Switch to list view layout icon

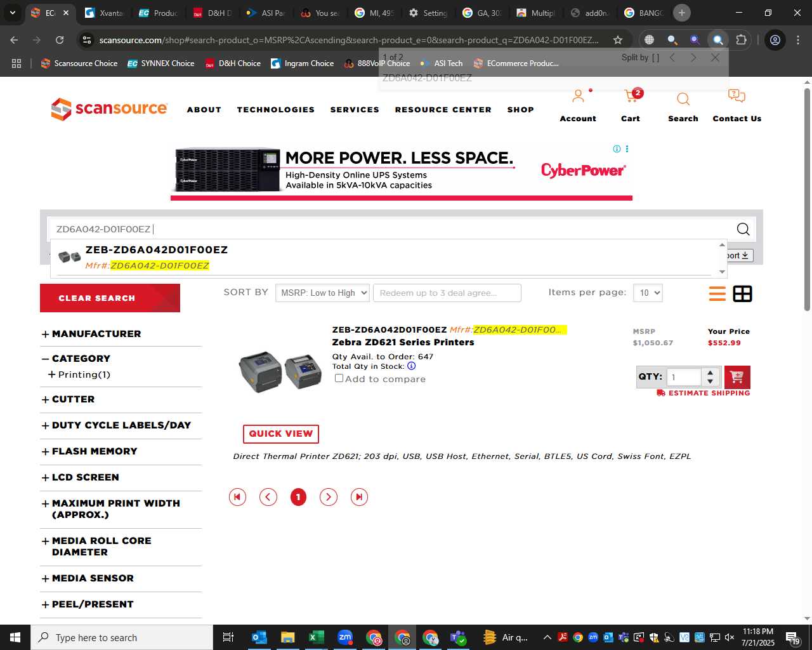717,294
